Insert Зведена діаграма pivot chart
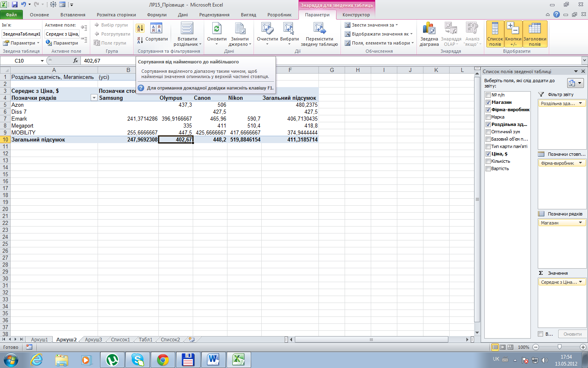 [x=429, y=35]
